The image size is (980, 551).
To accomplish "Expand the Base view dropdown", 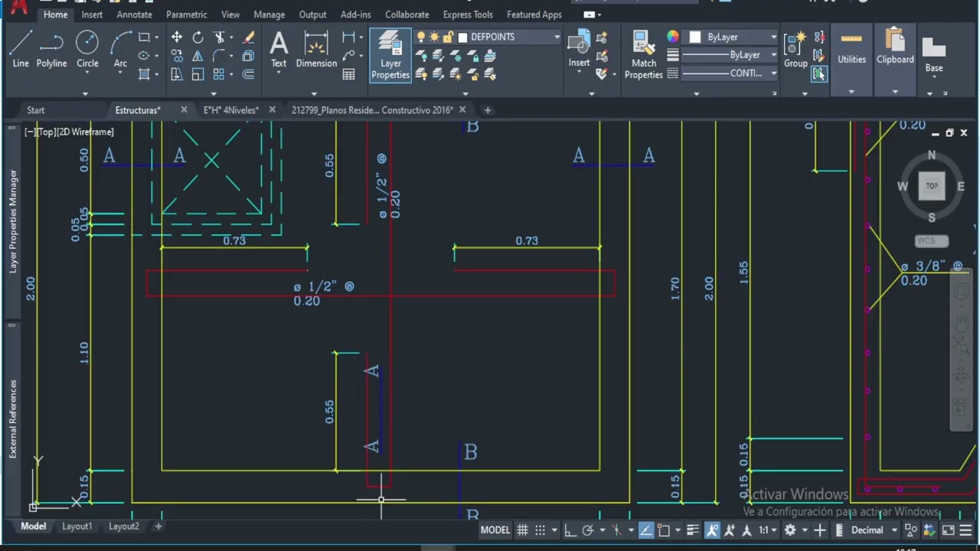I will pos(934,77).
